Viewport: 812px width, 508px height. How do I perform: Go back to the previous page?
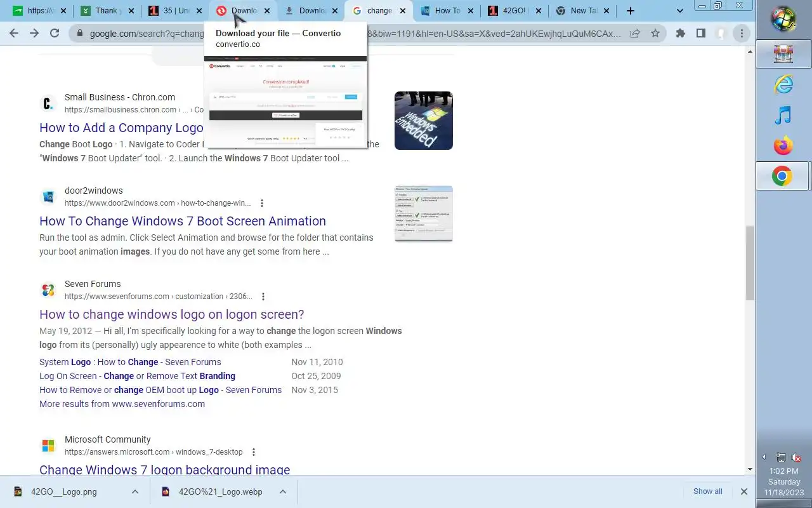click(14, 33)
